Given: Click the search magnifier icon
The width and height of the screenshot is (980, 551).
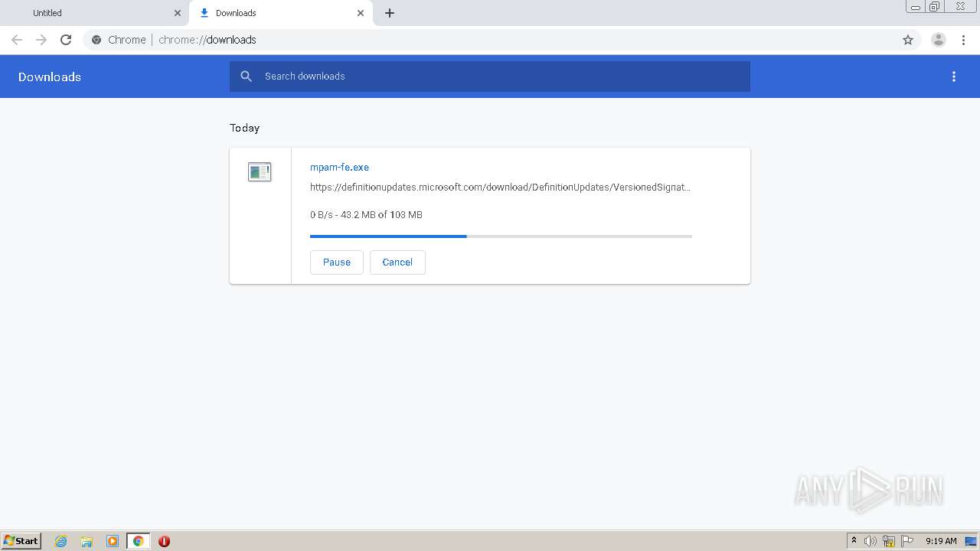Looking at the screenshot, I should [246, 77].
